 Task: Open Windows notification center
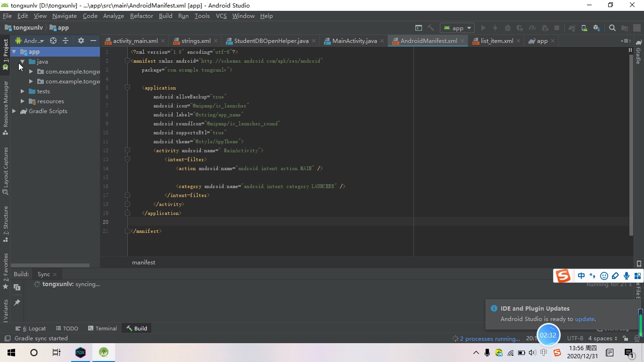[629, 352]
